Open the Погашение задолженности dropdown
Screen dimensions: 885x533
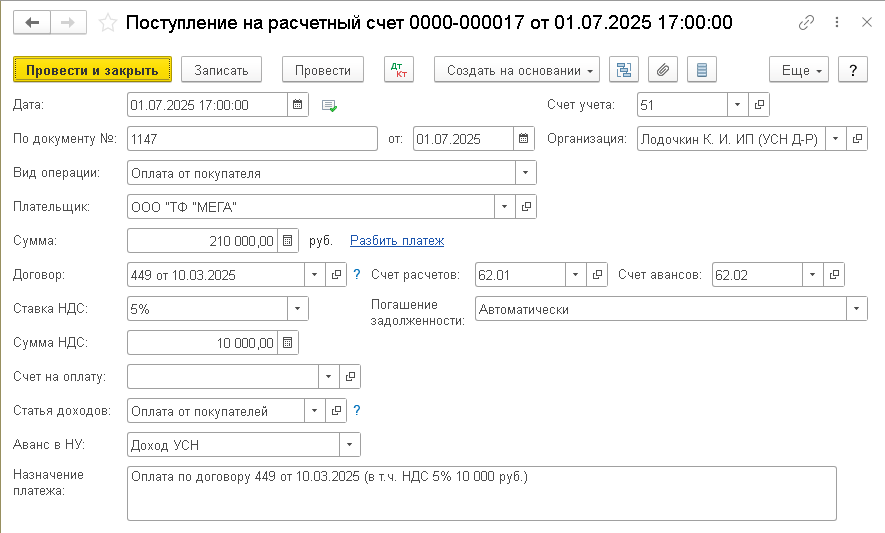[857, 310]
